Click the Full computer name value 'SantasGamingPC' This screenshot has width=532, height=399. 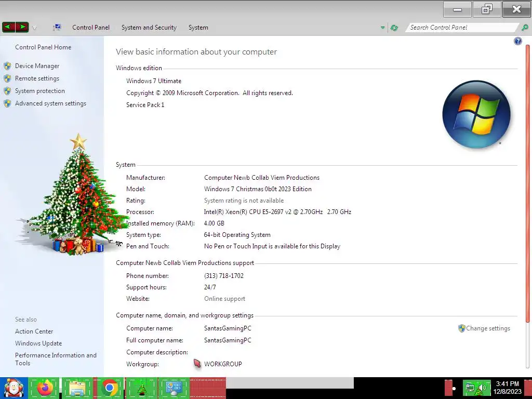228,340
